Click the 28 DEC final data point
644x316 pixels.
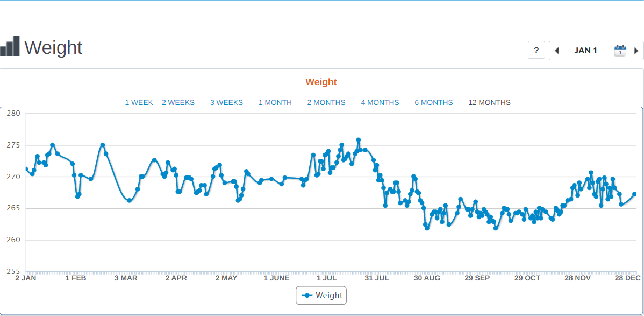[x=634, y=194]
